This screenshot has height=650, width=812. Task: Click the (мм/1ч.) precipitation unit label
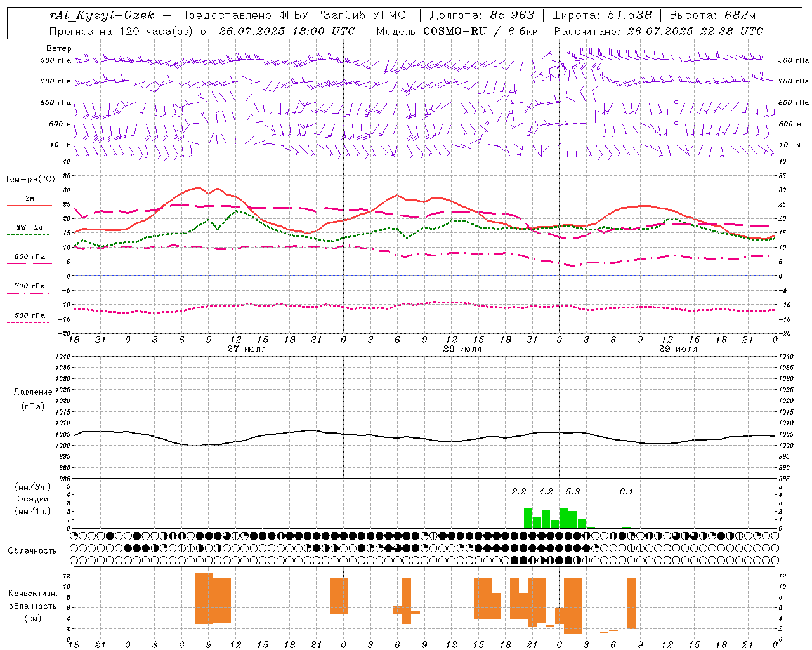click(32, 511)
